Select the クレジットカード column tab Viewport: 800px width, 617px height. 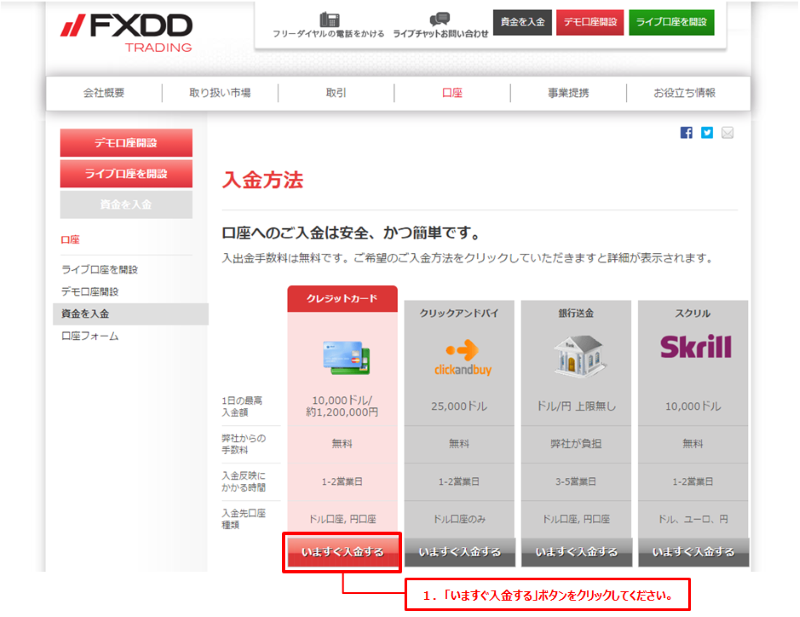[x=343, y=298]
